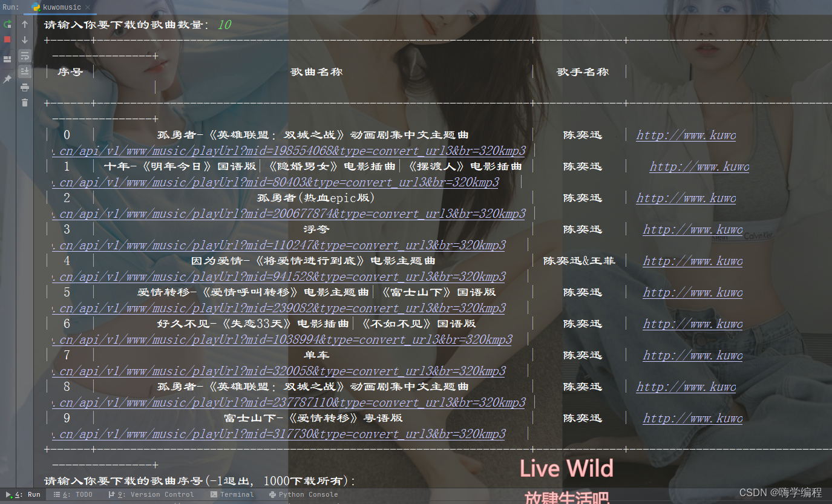
Task: Rerun the kuwomusic script
Action: click(7, 24)
